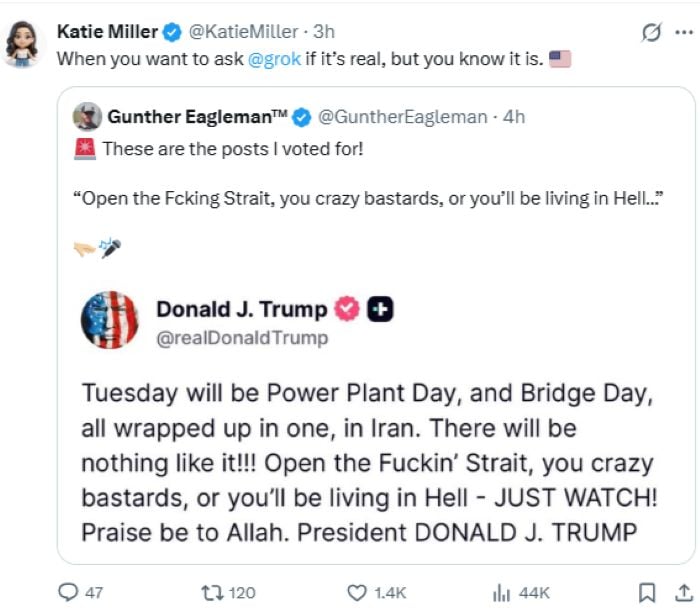Bookmark this post by Katie Miller
The width and height of the screenshot is (700, 611).
tap(647, 592)
